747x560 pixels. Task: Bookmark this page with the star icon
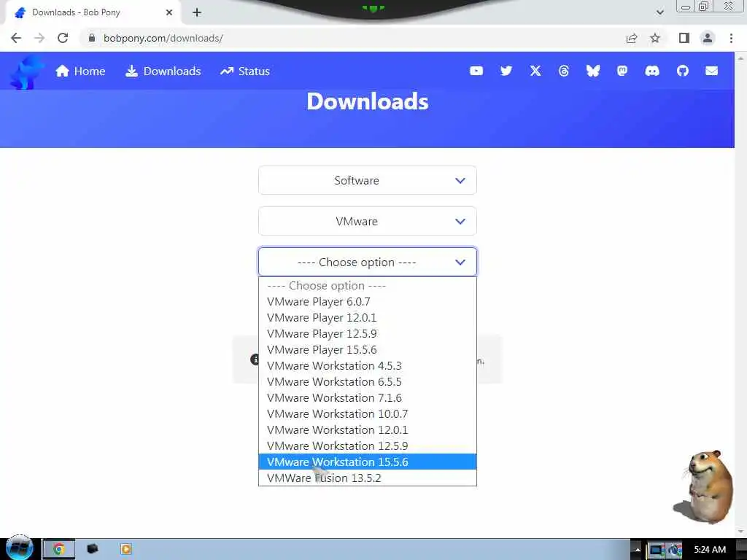click(x=655, y=38)
